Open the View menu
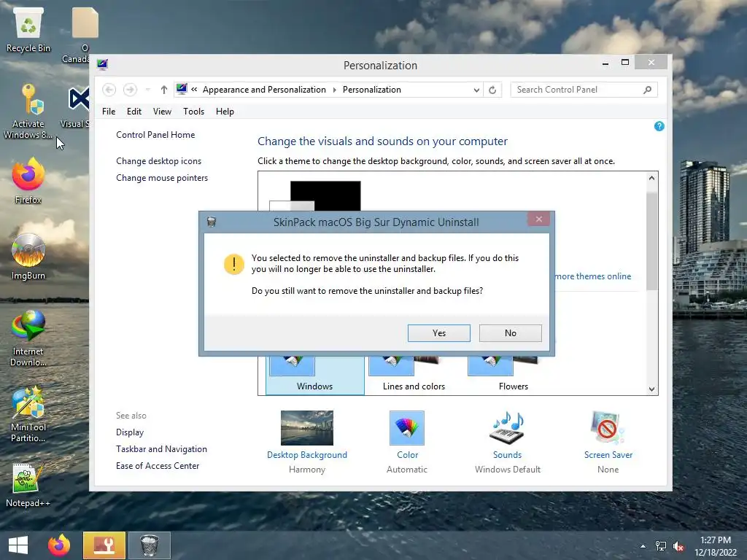Image resolution: width=747 pixels, height=560 pixels. pos(162,112)
